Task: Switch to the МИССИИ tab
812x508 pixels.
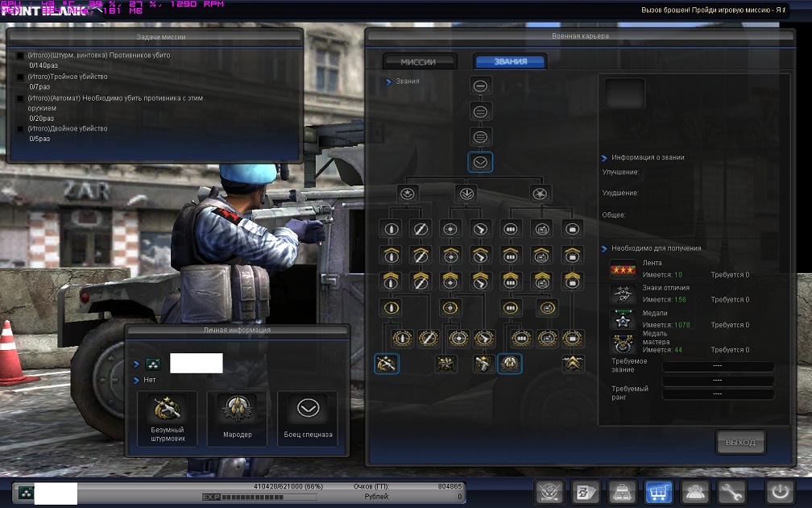Action: pos(419,62)
